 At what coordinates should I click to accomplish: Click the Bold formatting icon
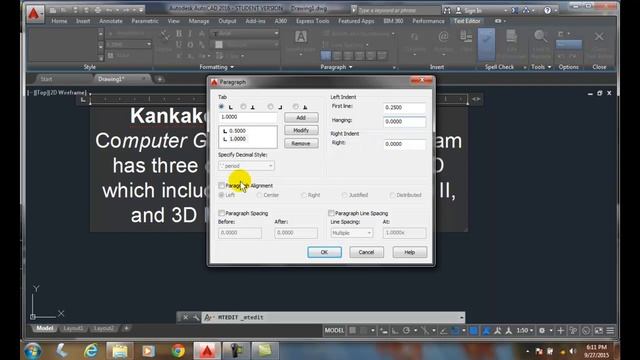point(179,34)
